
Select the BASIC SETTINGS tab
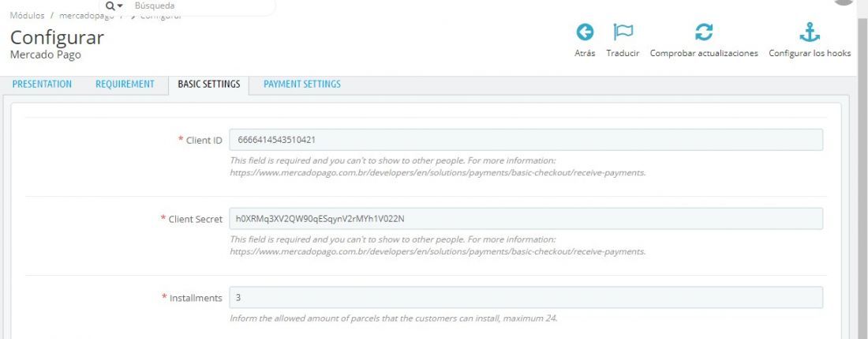point(208,85)
